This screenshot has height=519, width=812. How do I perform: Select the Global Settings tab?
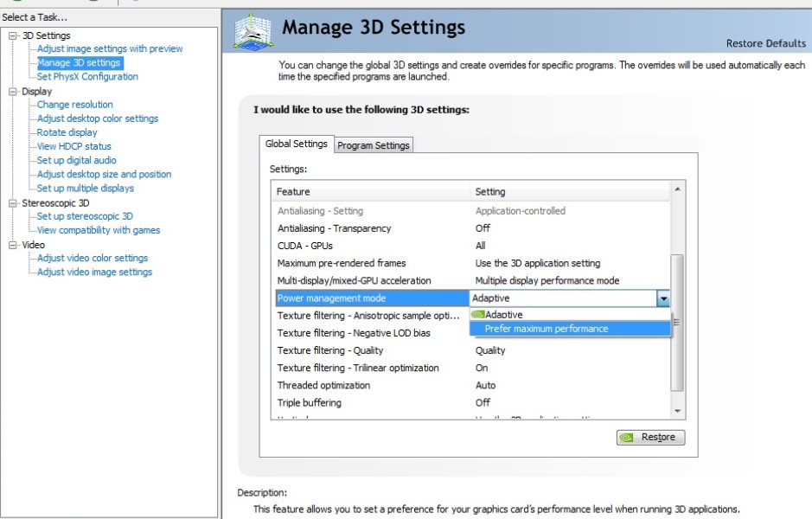click(297, 144)
